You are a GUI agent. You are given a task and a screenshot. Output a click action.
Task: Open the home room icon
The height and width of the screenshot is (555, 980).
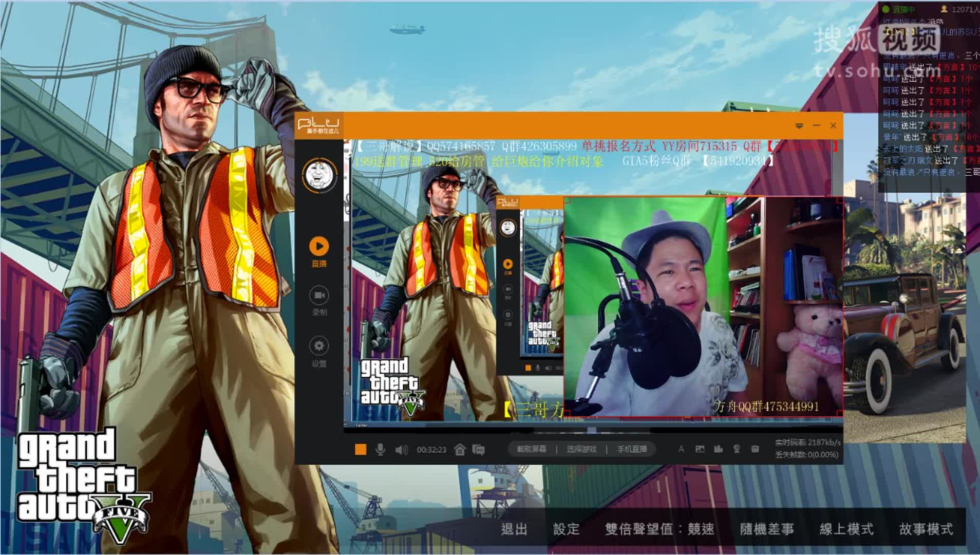click(x=460, y=450)
